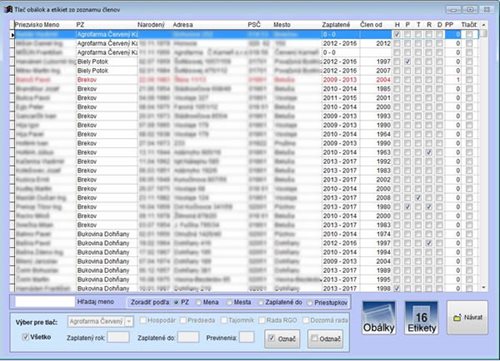The height and width of the screenshot is (361, 500).
Task: Click the Označ button with checkmark icon
Action: [x=282, y=339]
